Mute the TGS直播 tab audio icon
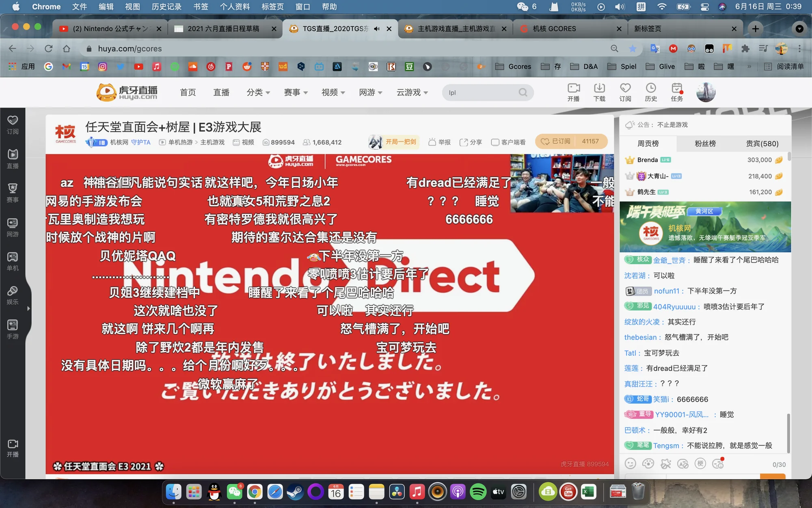812x508 pixels. [377, 29]
